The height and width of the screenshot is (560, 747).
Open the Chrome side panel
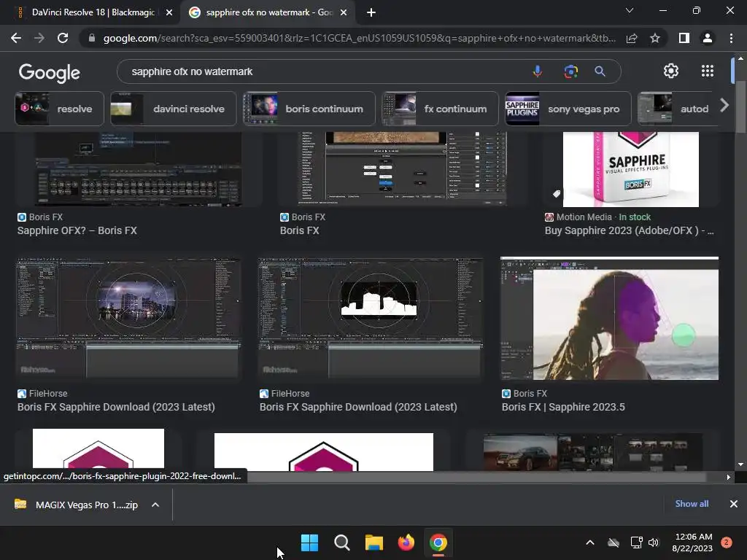pyautogui.click(x=684, y=38)
